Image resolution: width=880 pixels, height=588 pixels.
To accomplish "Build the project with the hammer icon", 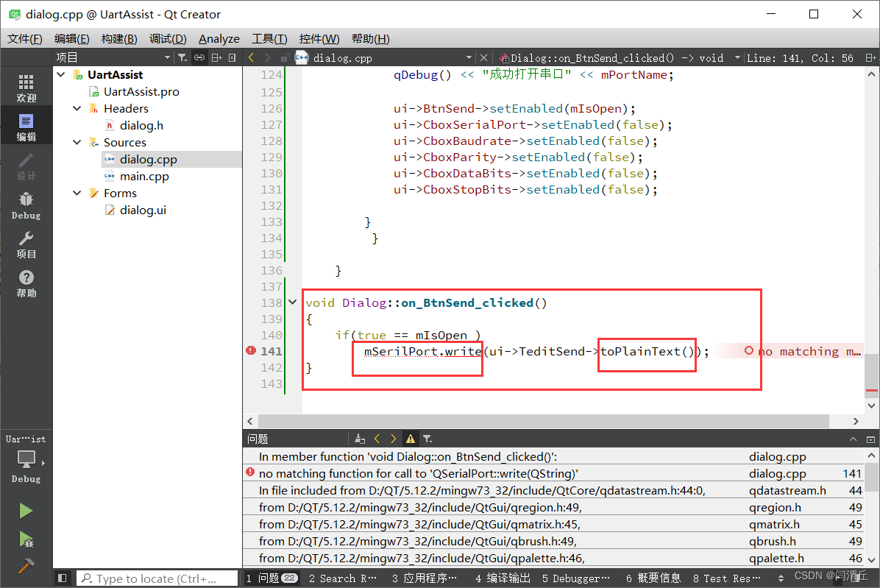I will (x=26, y=566).
